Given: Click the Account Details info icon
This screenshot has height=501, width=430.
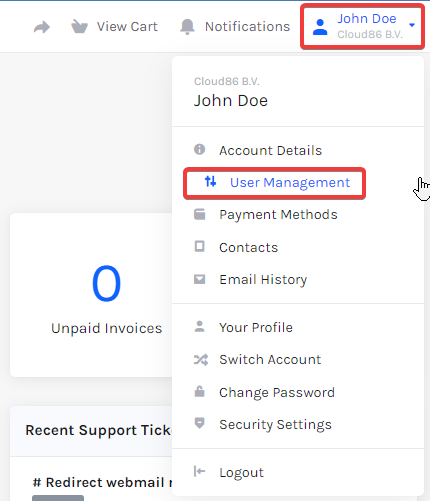Looking at the screenshot, I should (x=200, y=149).
